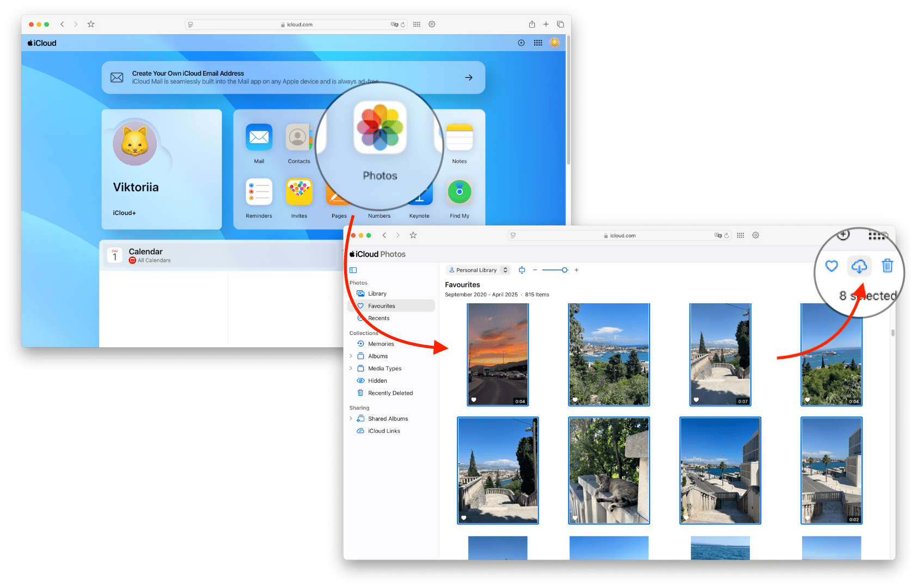This screenshot has height=588, width=917.
Task: Click iCloud Photos title in front window
Action: click(378, 254)
